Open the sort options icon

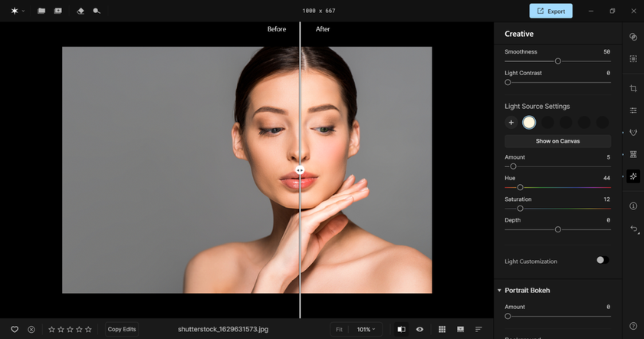point(478,329)
